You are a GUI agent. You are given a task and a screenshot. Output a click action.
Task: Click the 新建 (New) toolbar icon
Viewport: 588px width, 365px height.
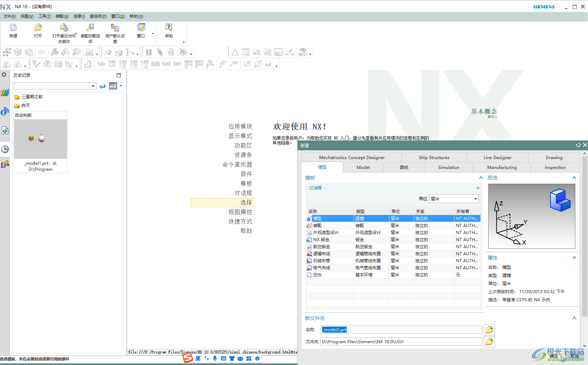(13, 28)
